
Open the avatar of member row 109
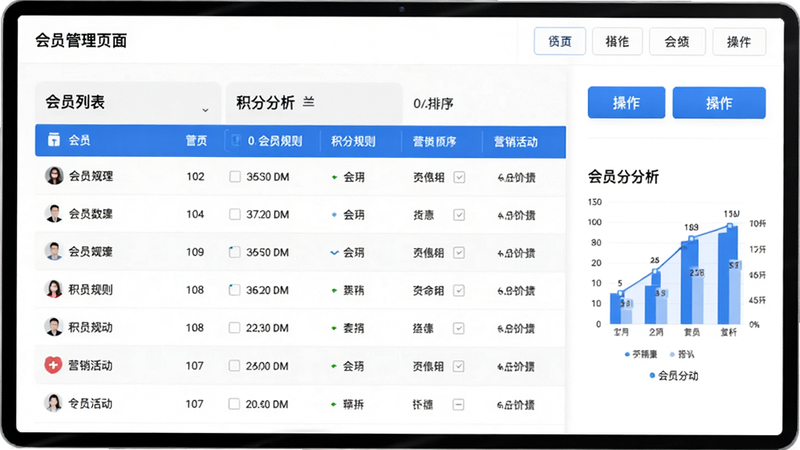[54, 251]
